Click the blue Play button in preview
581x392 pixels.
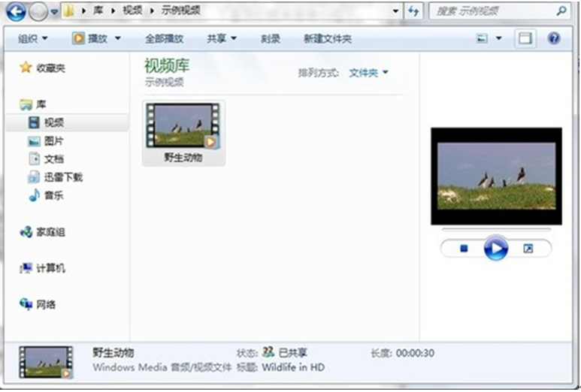click(x=495, y=248)
